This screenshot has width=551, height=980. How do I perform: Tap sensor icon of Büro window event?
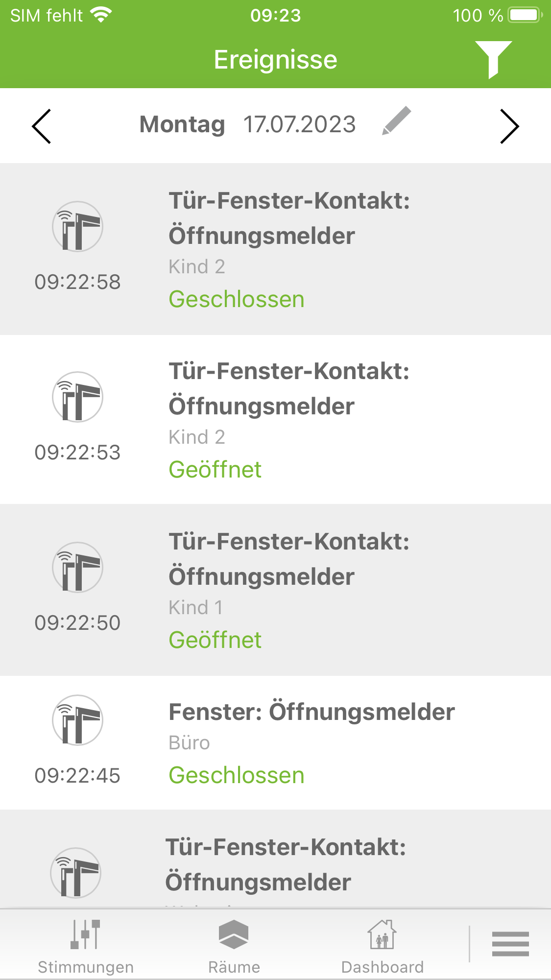(77, 720)
